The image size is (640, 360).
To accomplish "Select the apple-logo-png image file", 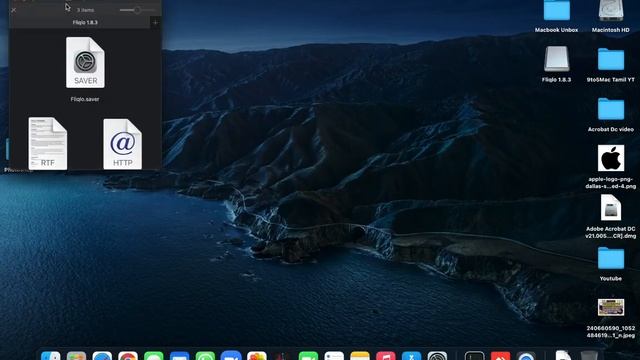I will point(611,158).
